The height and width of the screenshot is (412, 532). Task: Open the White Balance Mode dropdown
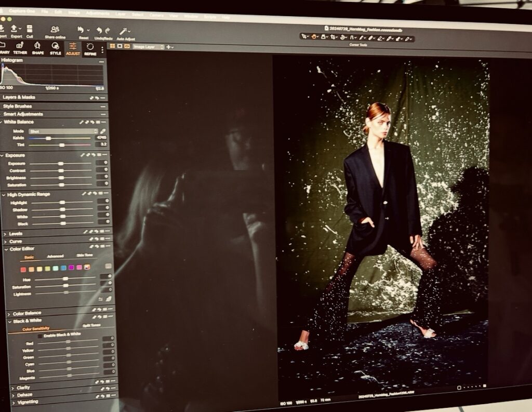pyautogui.click(x=63, y=131)
